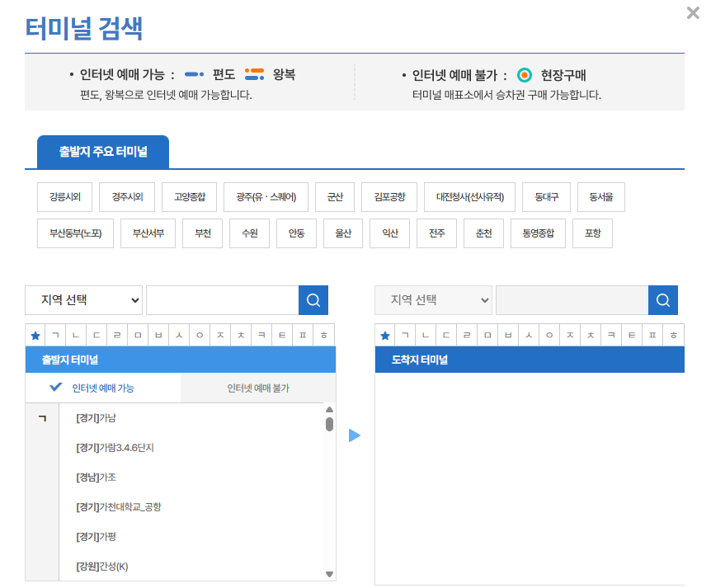Choose 포항 terminal button
Image resolution: width=711 pixels, height=588 pixels.
593,233
